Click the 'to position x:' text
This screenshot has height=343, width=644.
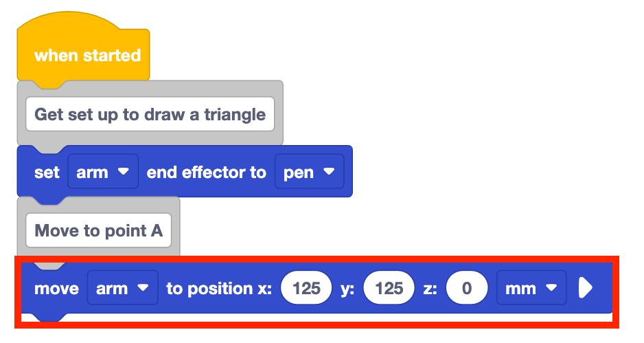click(219, 289)
